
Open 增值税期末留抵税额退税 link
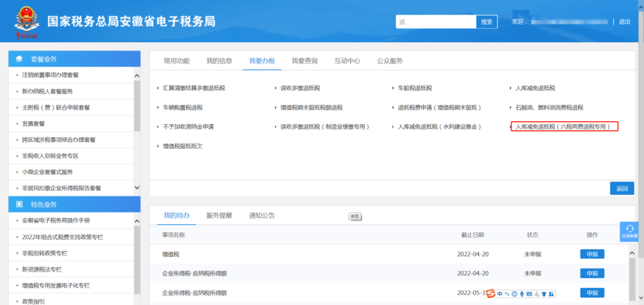(311, 107)
